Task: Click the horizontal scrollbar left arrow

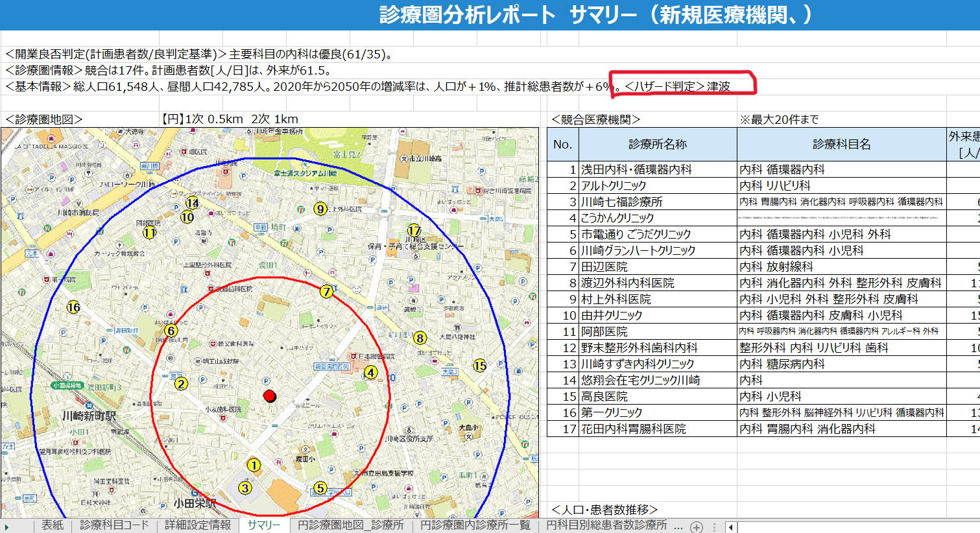Action: (x=731, y=527)
